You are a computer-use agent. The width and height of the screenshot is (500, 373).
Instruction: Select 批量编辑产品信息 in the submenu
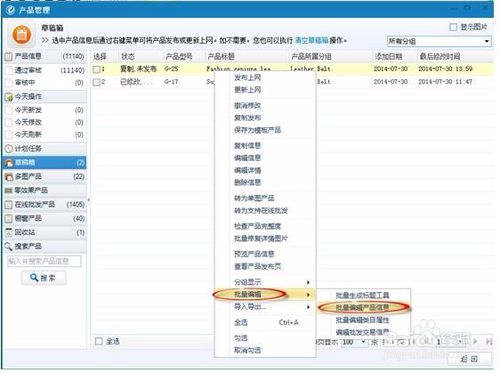pyautogui.click(x=363, y=308)
